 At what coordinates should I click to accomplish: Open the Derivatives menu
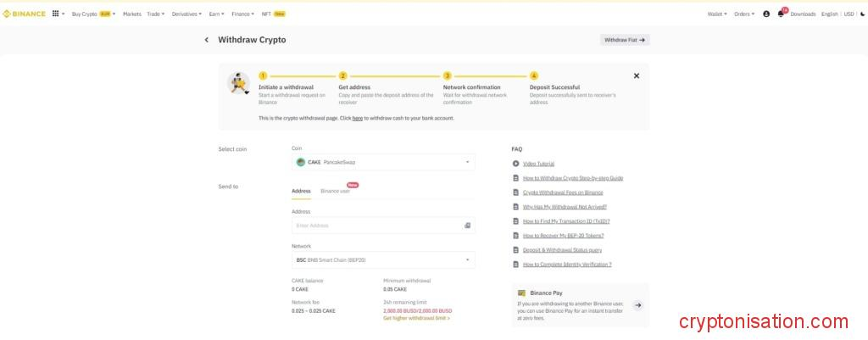(186, 14)
